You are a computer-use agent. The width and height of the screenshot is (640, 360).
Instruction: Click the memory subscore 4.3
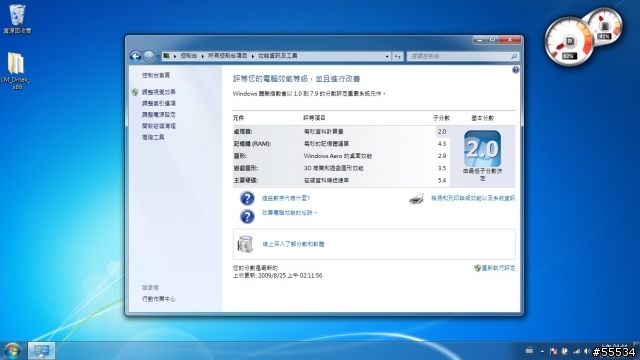tap(442, 144)
